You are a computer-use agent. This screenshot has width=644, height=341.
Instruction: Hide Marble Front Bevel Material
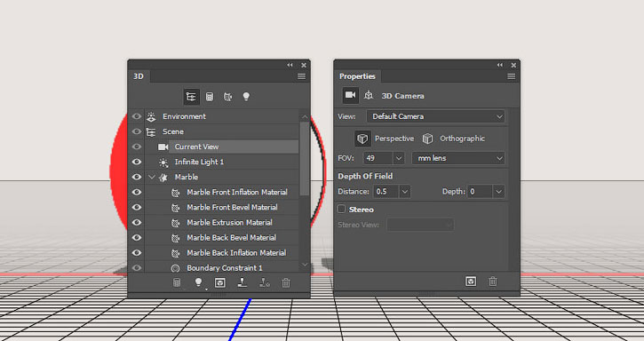pyautogui.click(x=137, y=208)
